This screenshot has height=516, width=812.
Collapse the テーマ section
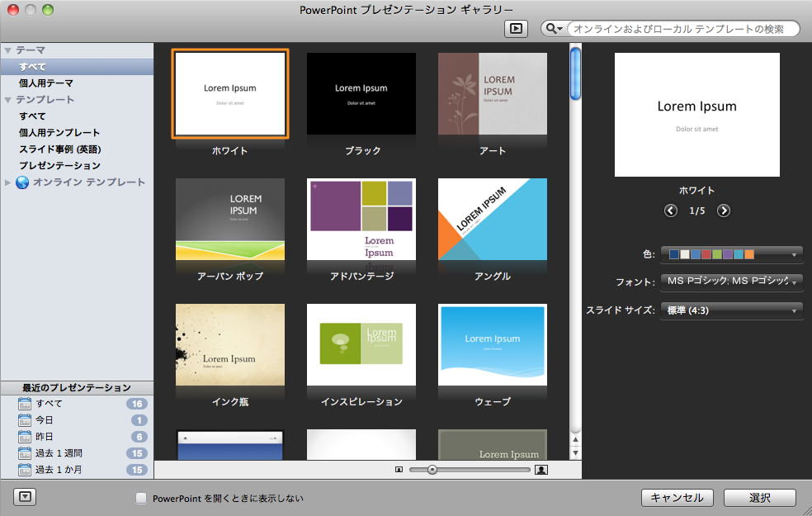(7, 50)
